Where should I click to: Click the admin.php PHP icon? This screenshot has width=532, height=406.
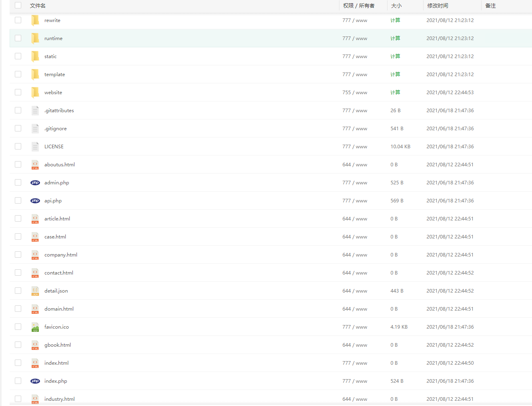[x=35, y=182]
